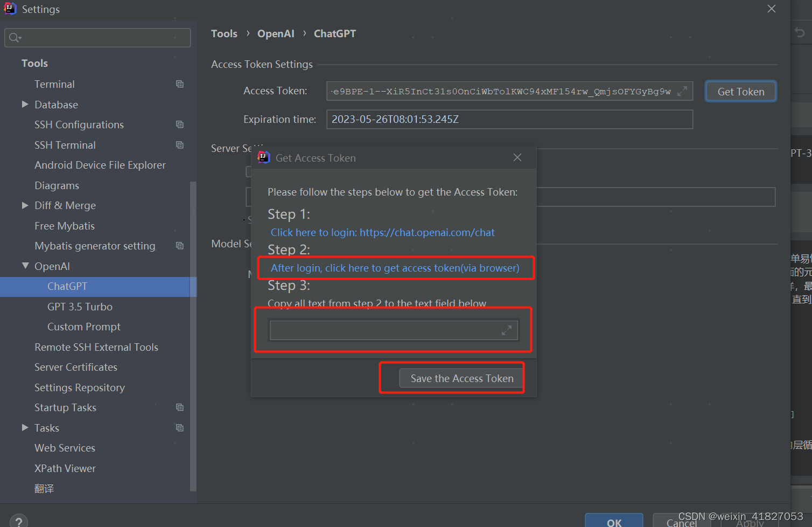Click the project-level icon beside Startup Tasks

tap(180, 407)
